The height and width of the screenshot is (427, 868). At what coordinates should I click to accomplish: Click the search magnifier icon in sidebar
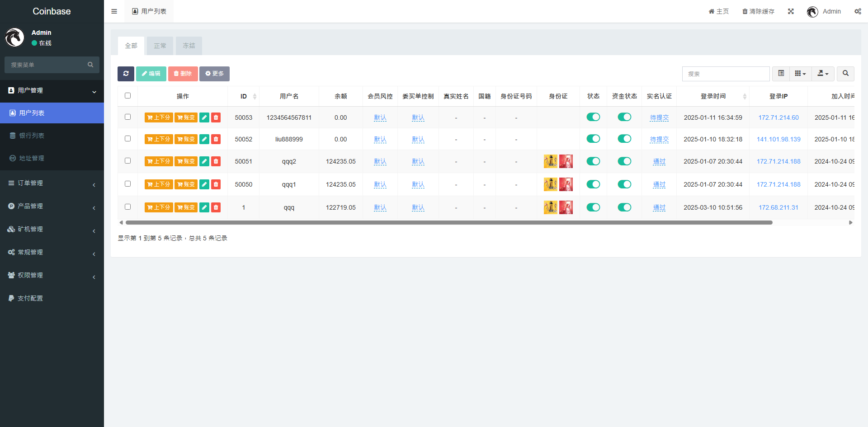(x=90, y=65)
